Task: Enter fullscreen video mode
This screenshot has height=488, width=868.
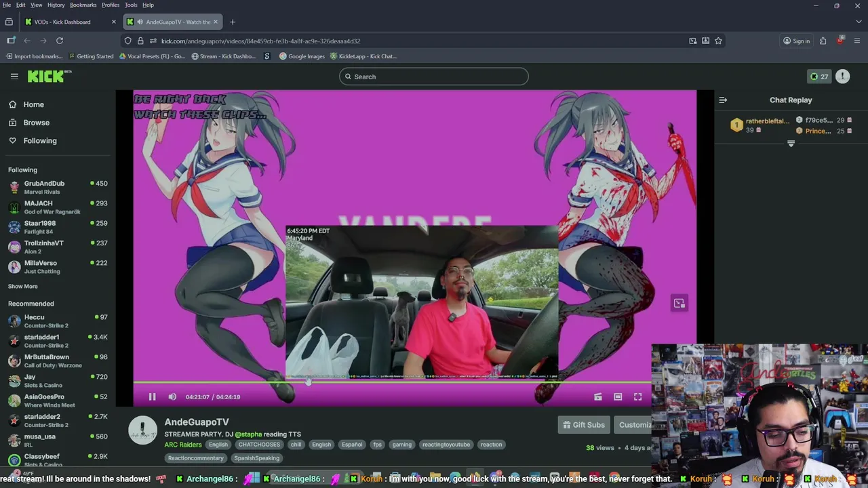Action: (x=637, y=397)
